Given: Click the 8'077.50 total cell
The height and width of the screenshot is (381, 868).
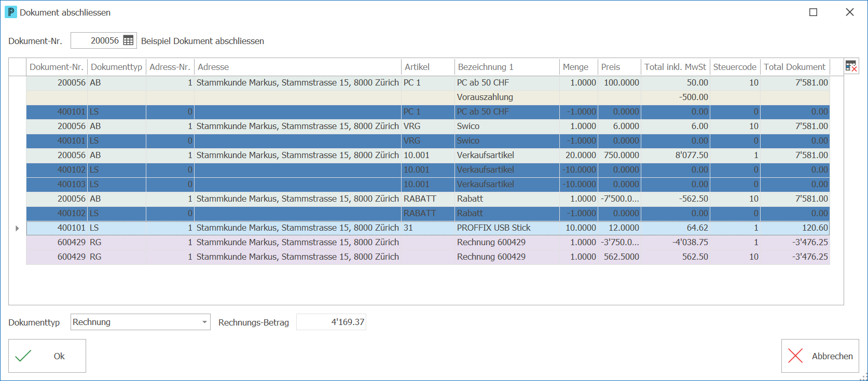Looking at the screenshot, I should coord(675,155).
